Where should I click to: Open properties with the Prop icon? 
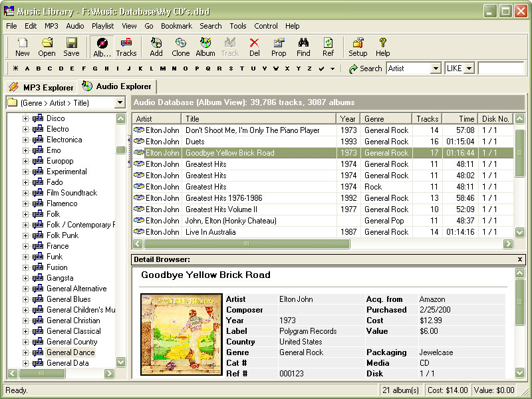279,47
